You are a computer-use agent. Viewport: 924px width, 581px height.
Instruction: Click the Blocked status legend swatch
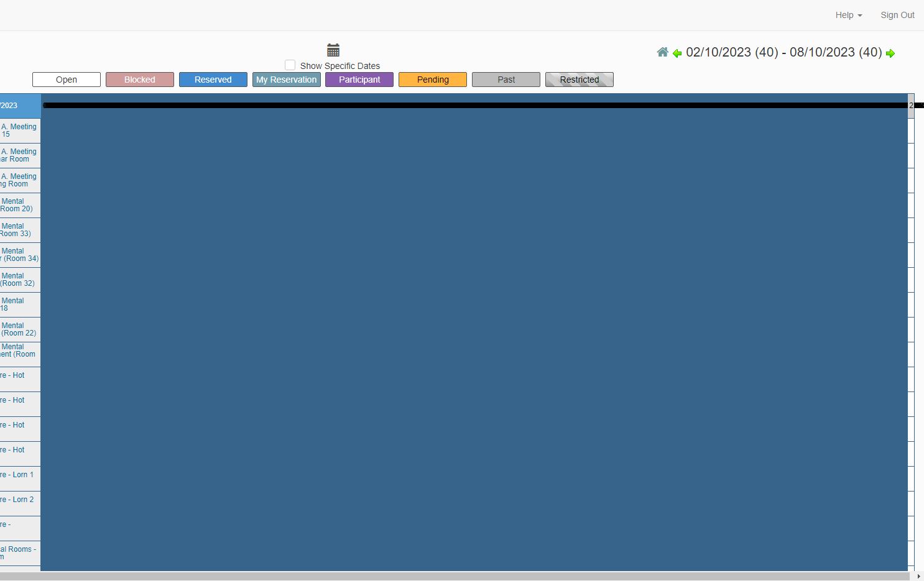[139, 80]
